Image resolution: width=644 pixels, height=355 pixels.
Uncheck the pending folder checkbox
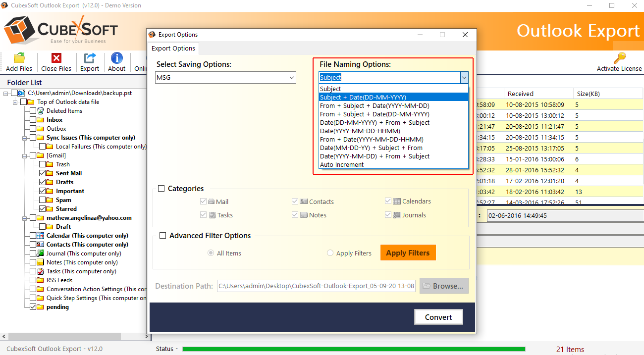[x=33, y=307]
